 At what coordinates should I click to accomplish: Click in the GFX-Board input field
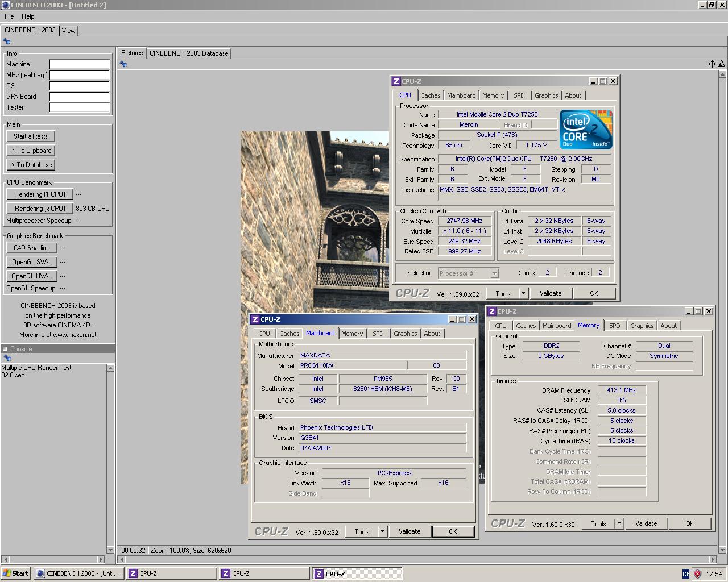pyautogui.click(x=79, y=97)
